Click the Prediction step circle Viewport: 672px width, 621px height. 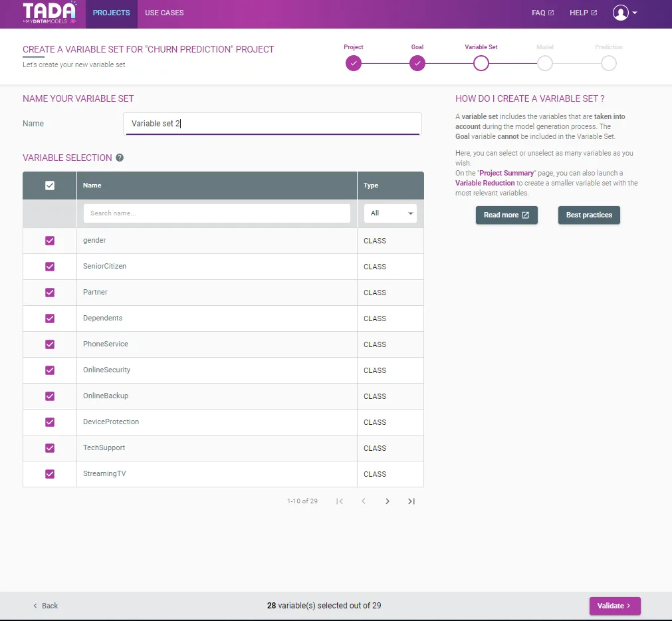pyautogui.click(x=609, y=63)
